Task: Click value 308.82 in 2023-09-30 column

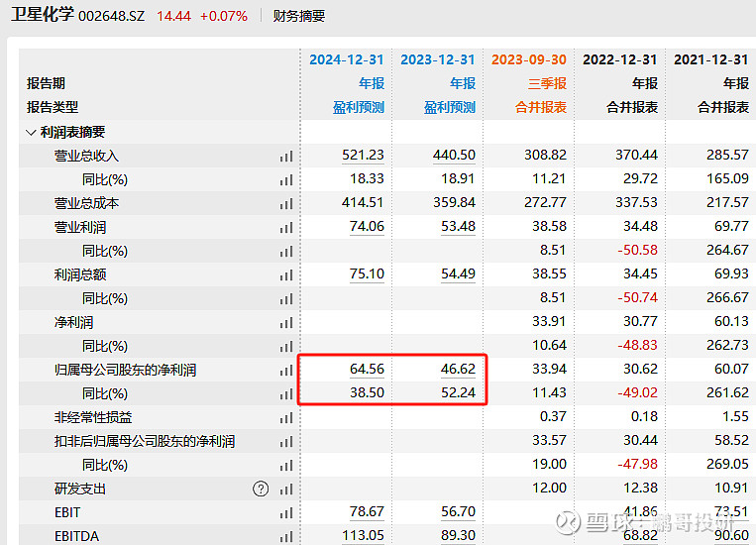Action: (545, 156)
